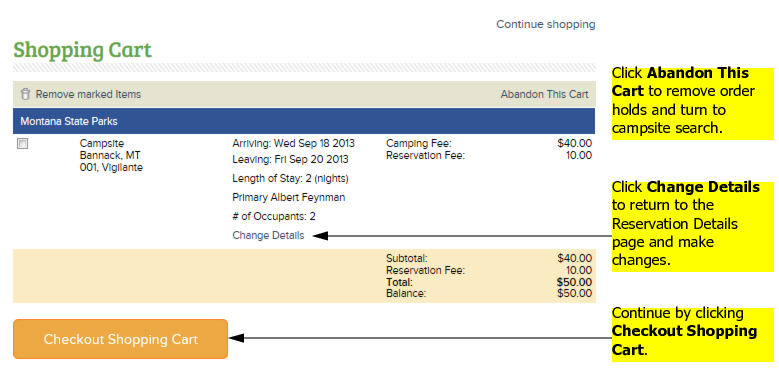Image resolution: width=779 pixels, height=368 pixels.
Task: Click the # of Occupants: 2 line
Action: [274, 217]
